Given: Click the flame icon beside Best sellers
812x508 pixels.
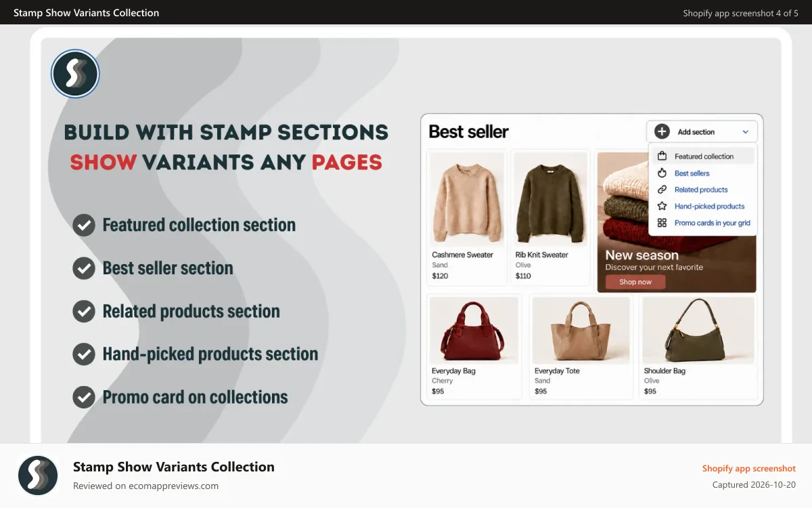Looking at the screenshot, I should (x=662, y=173).
